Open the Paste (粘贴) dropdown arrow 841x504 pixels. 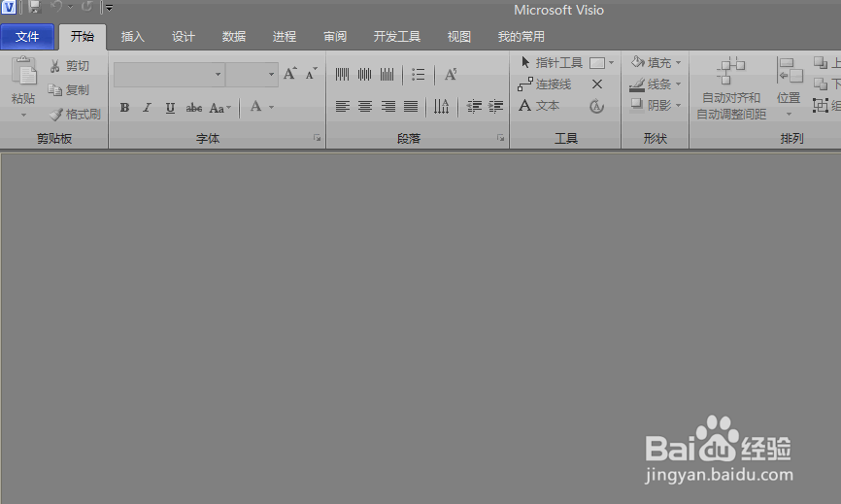(x=23, y=116)
